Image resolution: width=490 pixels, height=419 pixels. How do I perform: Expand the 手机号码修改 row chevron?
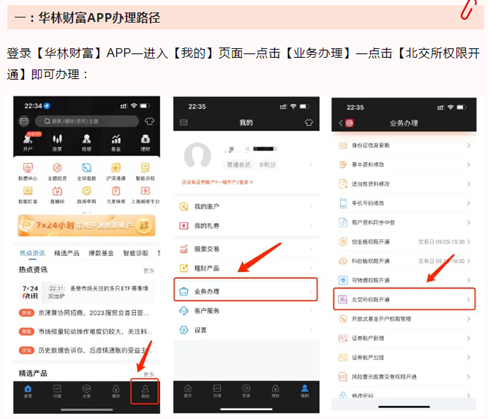(468, 203)
